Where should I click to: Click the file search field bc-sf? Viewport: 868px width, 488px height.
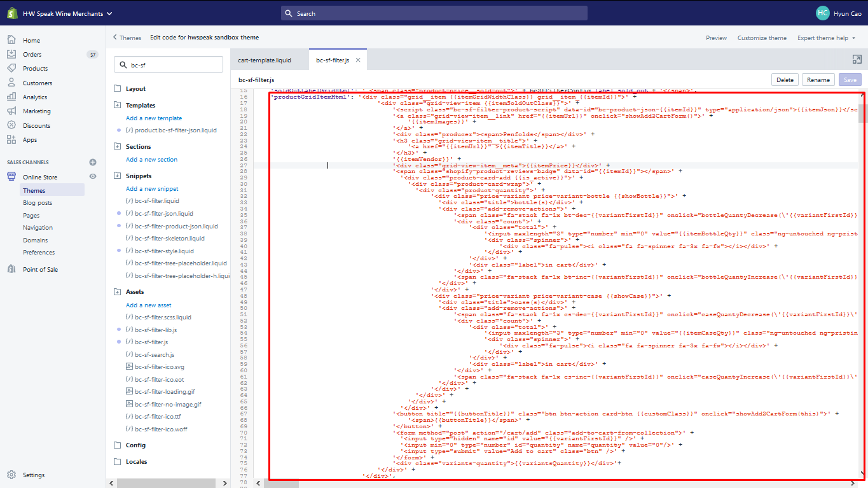(x=169, y=64)
